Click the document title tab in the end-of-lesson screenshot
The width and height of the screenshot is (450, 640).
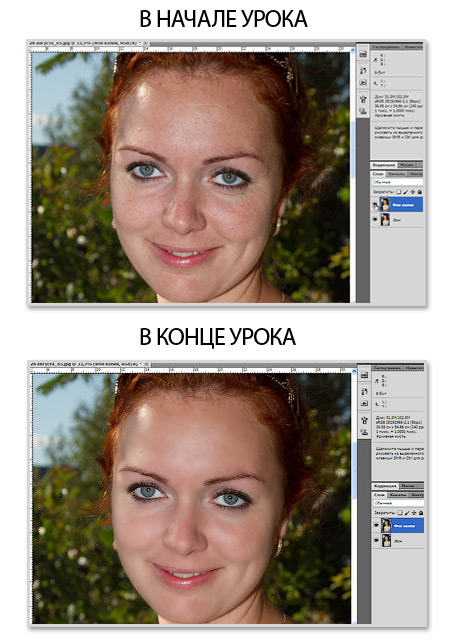click(86, 364)
